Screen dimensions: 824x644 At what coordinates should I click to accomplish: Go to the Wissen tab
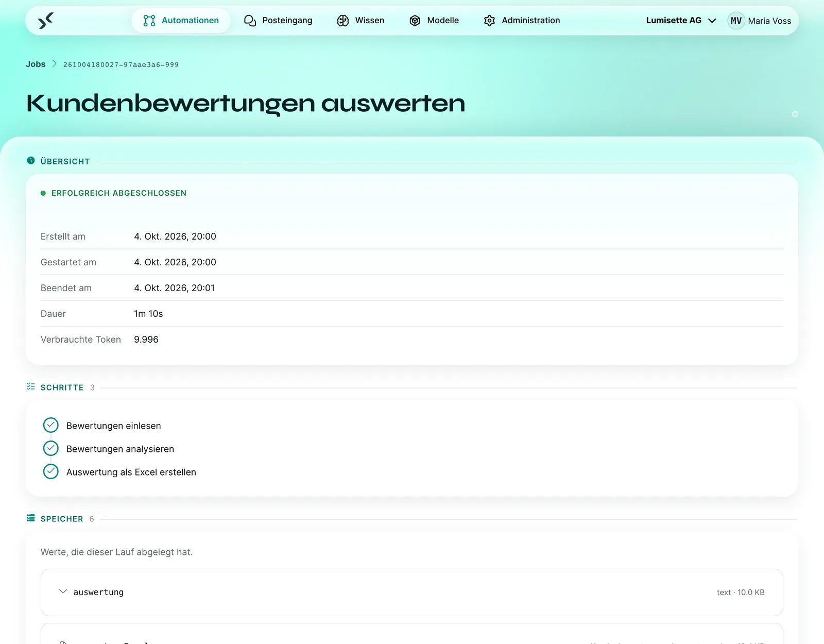(360, 21)
